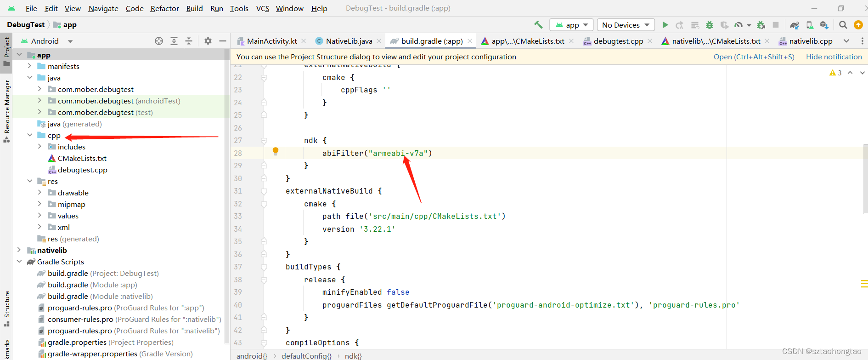Expand the drawable folder
Image resolution: width=868 pixels, height=360 pixels.
tap(39, 193)
